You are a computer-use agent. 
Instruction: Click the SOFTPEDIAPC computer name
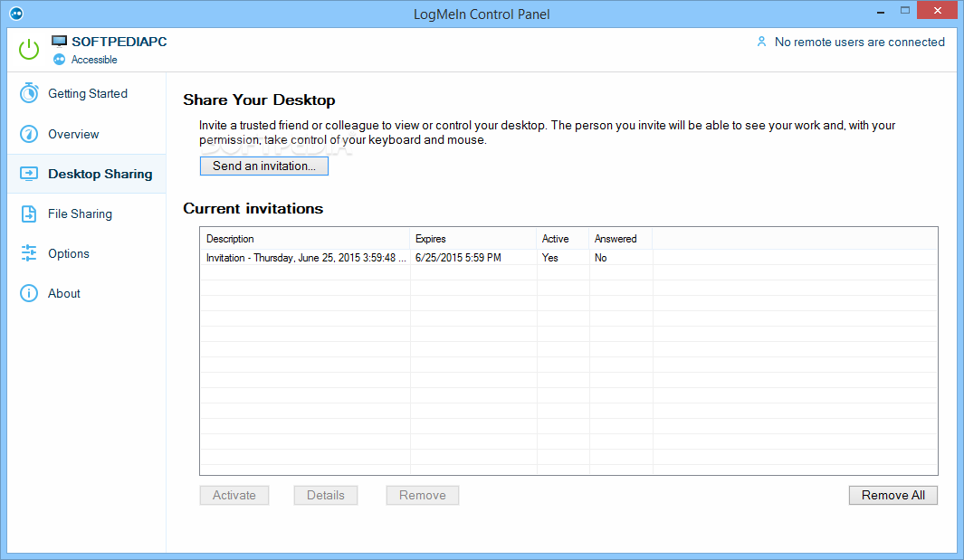click(x=119, y=42)
